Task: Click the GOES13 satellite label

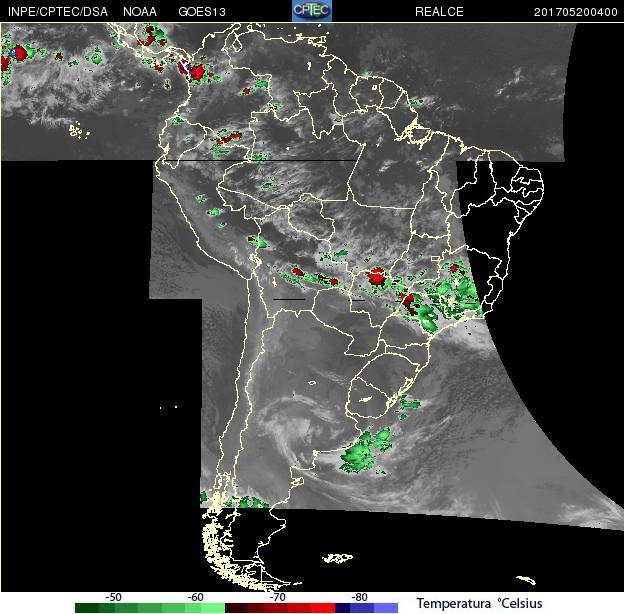Action: point(202,12)
